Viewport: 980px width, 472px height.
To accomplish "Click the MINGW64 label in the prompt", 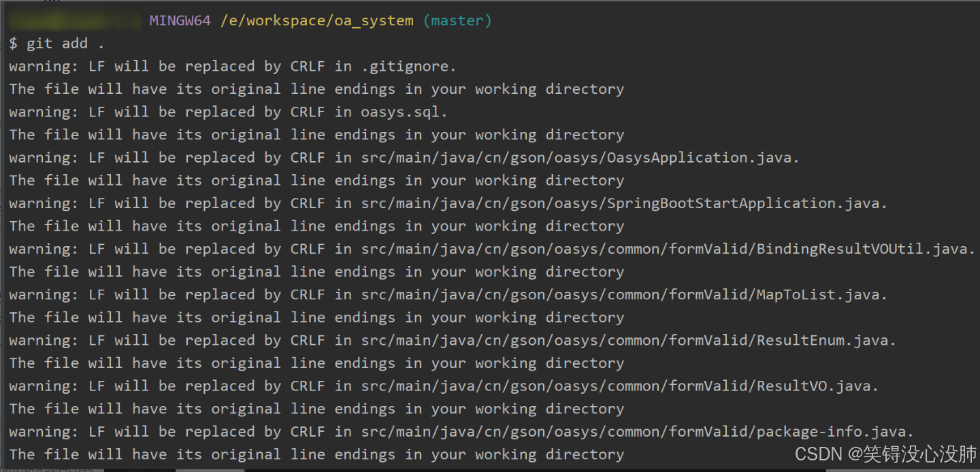I will (x=179, y=20).
